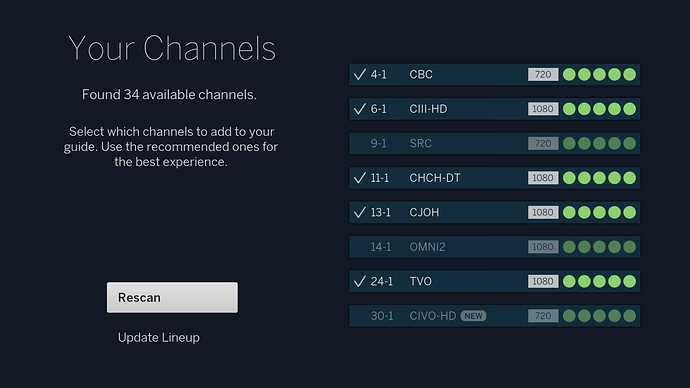The width and height of the screenshot is (690, 388).
Task: Toggle the 13-1 CJOH checkmark
Action: pos(360,212)
